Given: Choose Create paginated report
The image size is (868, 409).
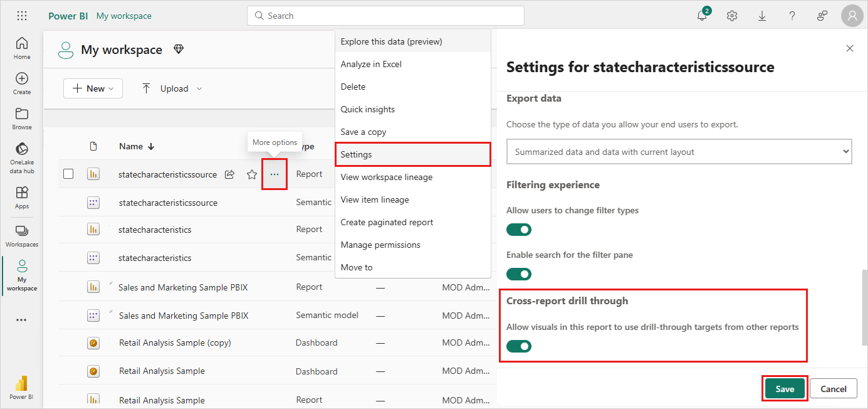Looking at the screenshot, I should click(x=413, y=222).
